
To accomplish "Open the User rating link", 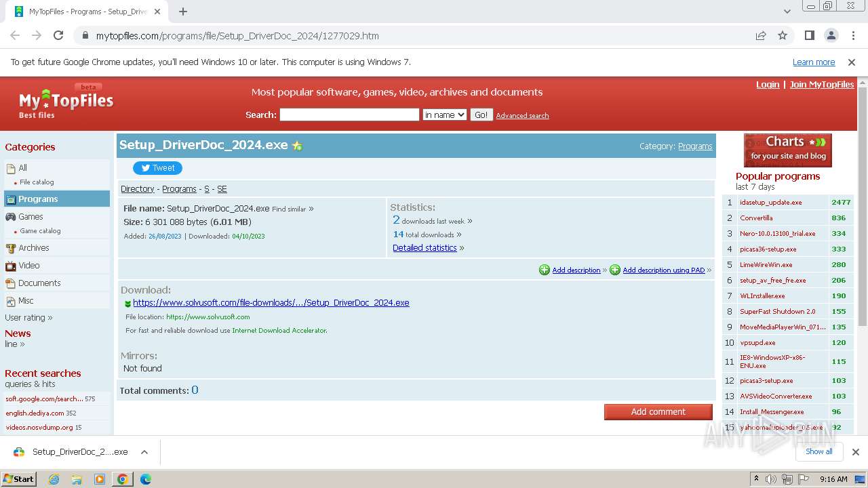I will 25,318.
